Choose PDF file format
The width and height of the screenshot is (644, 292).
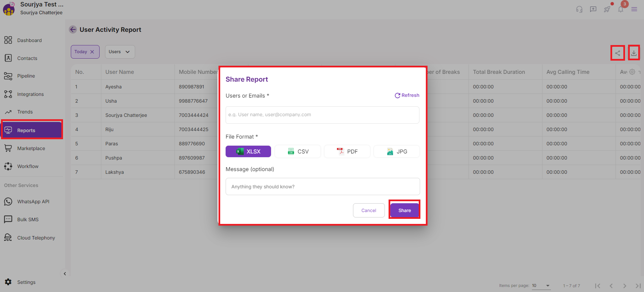(347, 151)
